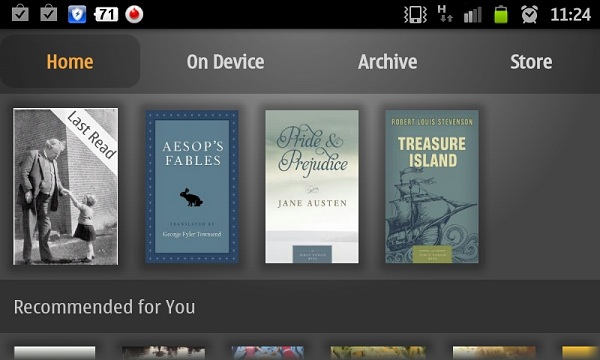The height and width of the screenshot is (360, 600).
Task: Switch to the Home tab
Action: pos(70,62)
